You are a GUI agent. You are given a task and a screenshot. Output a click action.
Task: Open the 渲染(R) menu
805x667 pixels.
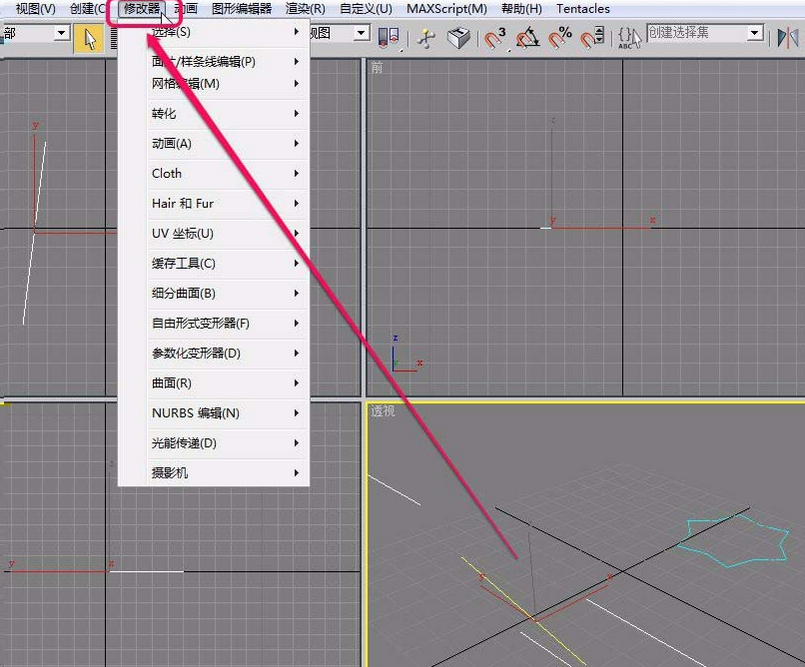pos(303,9)
